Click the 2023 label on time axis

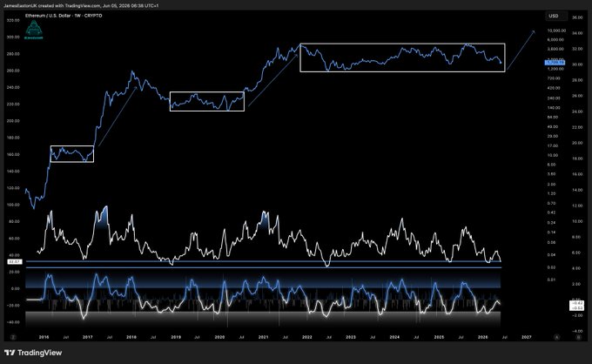pyautogui.click(x=351, y=337)
